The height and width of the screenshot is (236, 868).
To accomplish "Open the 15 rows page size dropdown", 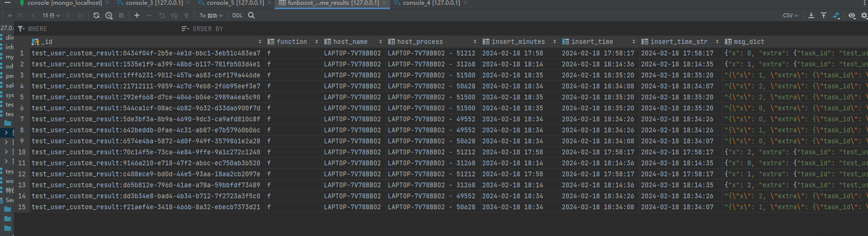I will (x=51, y=15).
